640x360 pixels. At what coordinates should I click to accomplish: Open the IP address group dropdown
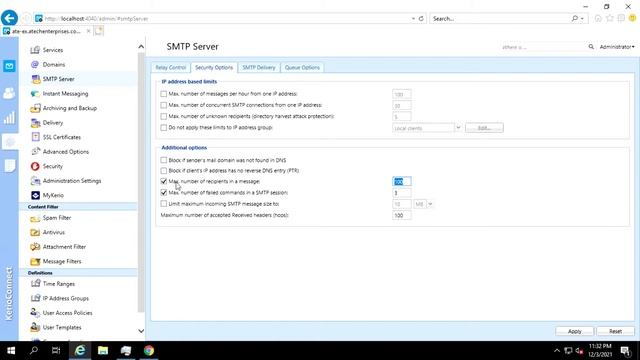458,128
